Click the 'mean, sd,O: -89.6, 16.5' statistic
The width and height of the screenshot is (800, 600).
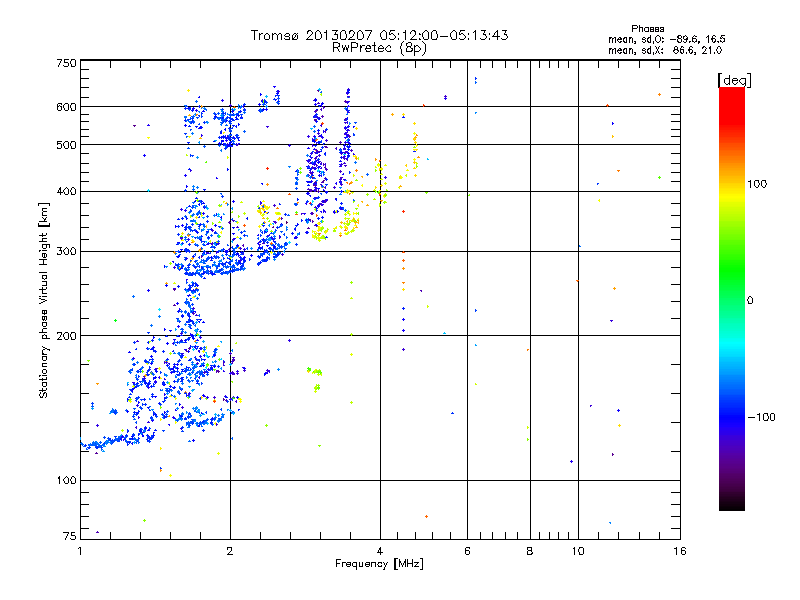coord(667,39)
